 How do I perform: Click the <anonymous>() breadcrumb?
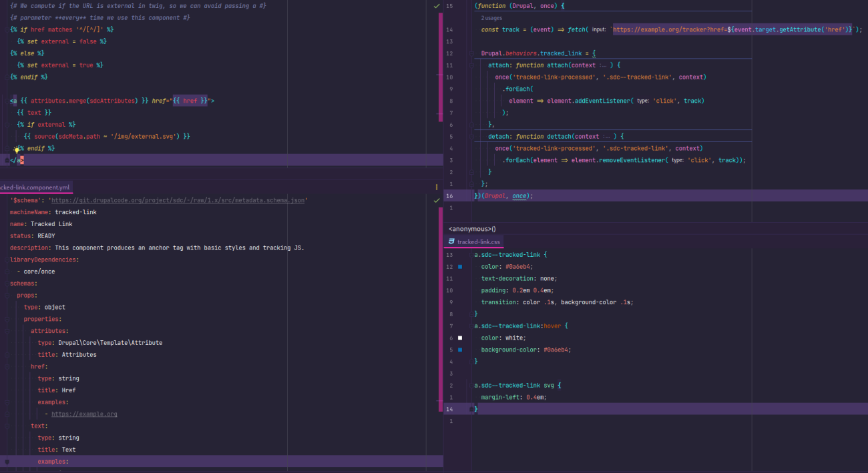click(472, 229)
